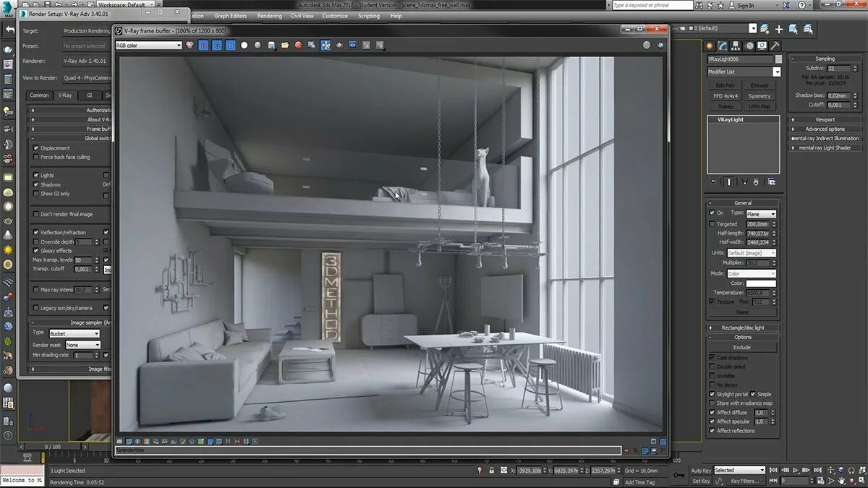Viewport: 868px width, 488px height.
Task: Click the configure modifier sets icon
Action: coord(772,181)
